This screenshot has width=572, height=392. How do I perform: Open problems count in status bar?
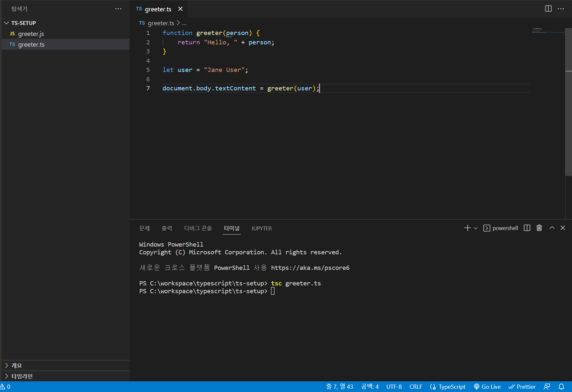6,387
